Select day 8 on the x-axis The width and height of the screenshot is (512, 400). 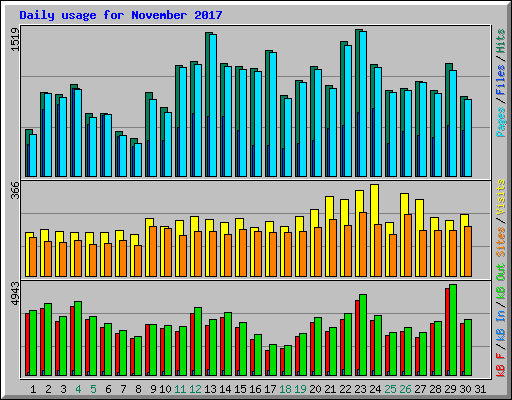(138, 389)
